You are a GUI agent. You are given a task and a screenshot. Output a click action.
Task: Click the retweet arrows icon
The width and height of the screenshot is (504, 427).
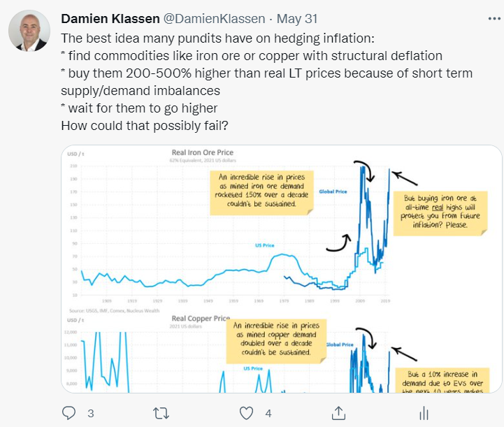coord(161,412)
